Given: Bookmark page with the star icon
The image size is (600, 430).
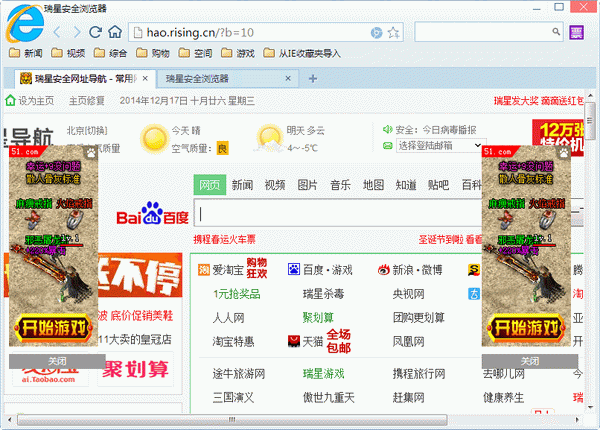Looking at the screenshot, I should 393,33.
